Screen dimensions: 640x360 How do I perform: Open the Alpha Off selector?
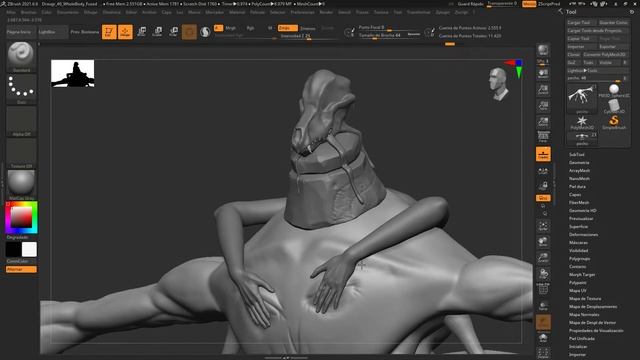21,121
